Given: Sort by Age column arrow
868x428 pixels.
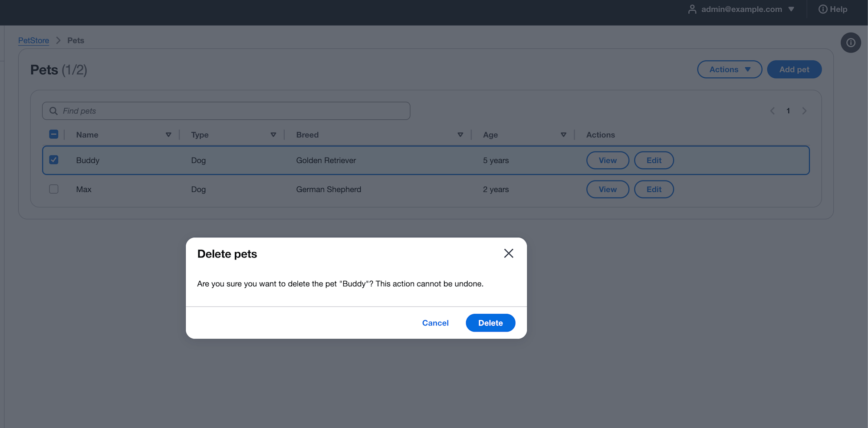Looking at the screenshot, I should coord(563,135).
